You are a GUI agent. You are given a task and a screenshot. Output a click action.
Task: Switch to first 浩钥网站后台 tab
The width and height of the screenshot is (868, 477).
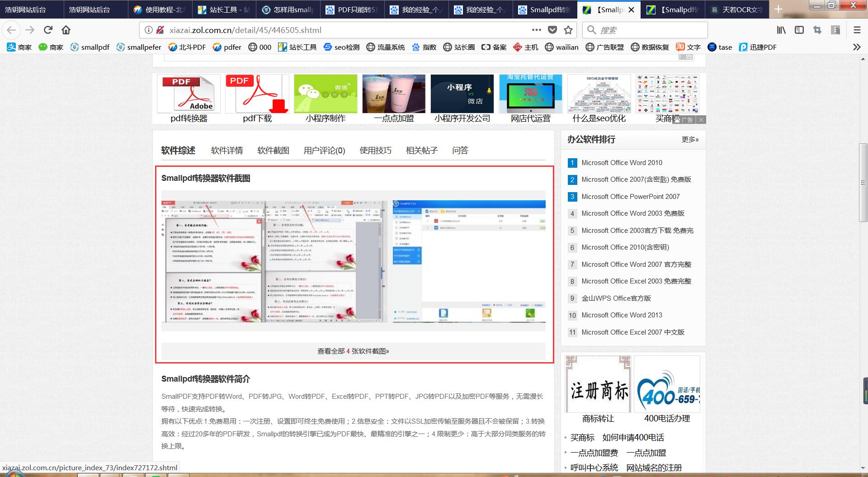pos(32,9)
